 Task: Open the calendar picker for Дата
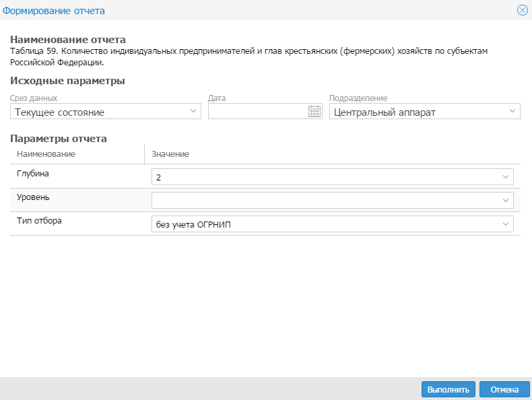tap(314, 111)
